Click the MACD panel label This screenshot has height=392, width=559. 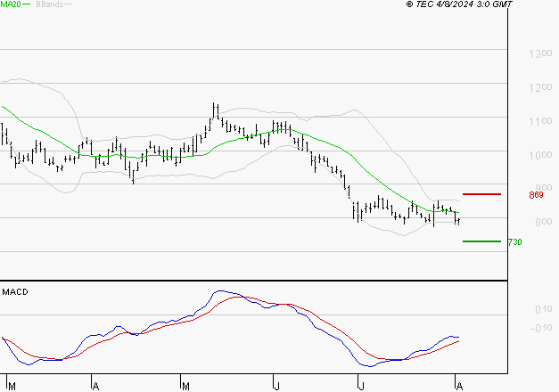coord(15,292)
